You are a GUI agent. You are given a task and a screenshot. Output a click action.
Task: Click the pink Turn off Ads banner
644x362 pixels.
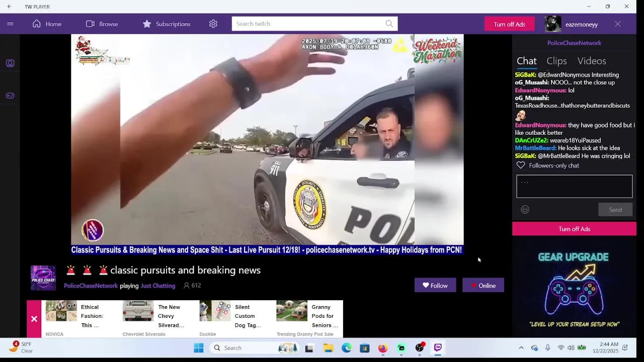point(574,229)
